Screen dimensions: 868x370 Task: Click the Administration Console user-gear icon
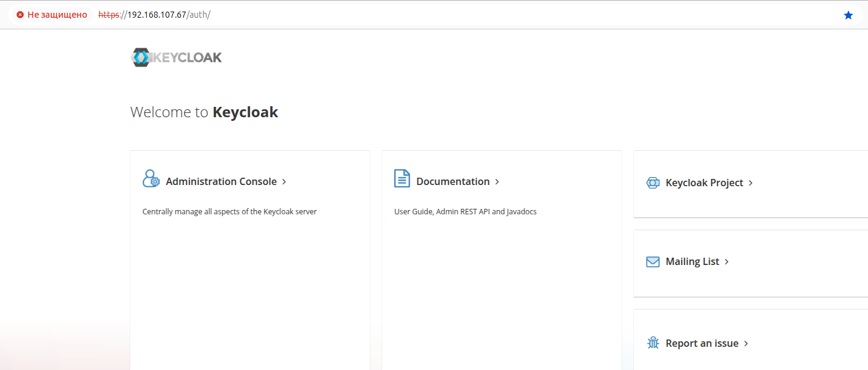(151, 178)
